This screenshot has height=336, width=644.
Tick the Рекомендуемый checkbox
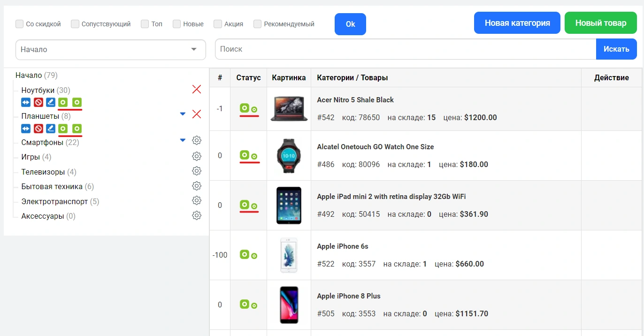pyautogui.click(x=258, y=24)
